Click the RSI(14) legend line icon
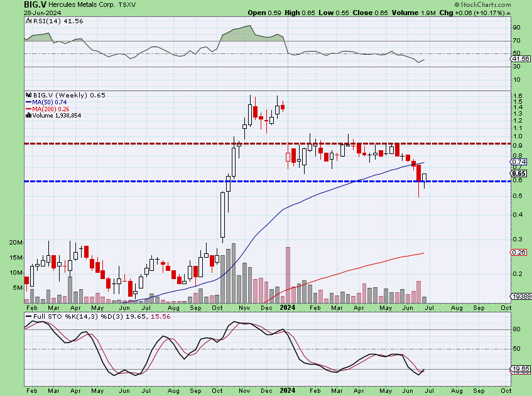The height and width of the screenshot is (396, 532). click(28, 21)
